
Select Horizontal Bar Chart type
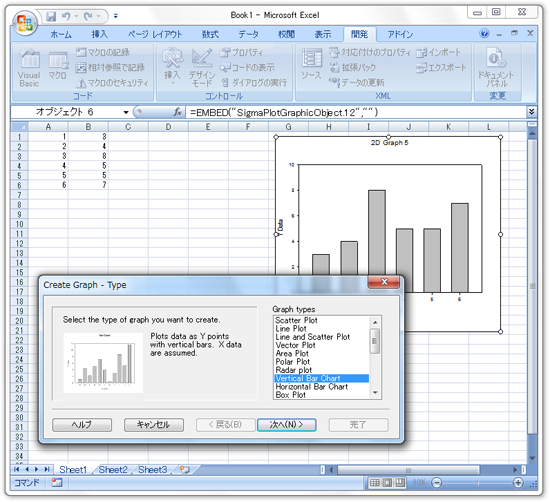[311, 387]
